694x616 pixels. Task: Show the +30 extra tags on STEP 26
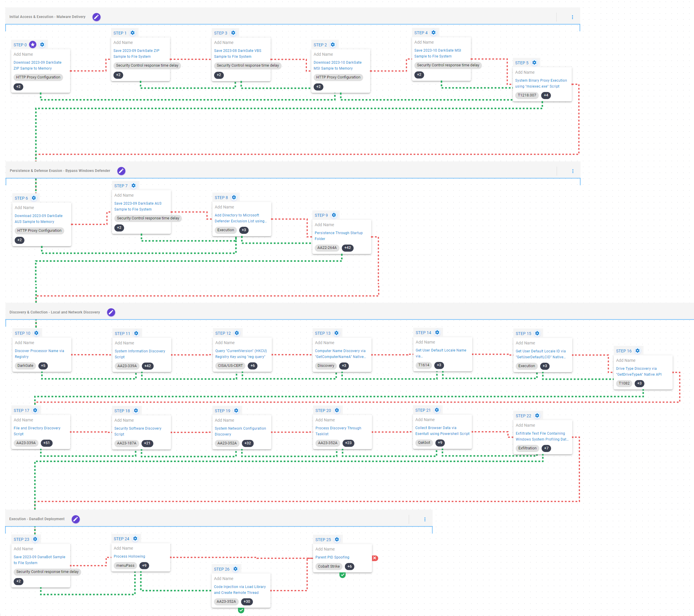coord(247,601)
